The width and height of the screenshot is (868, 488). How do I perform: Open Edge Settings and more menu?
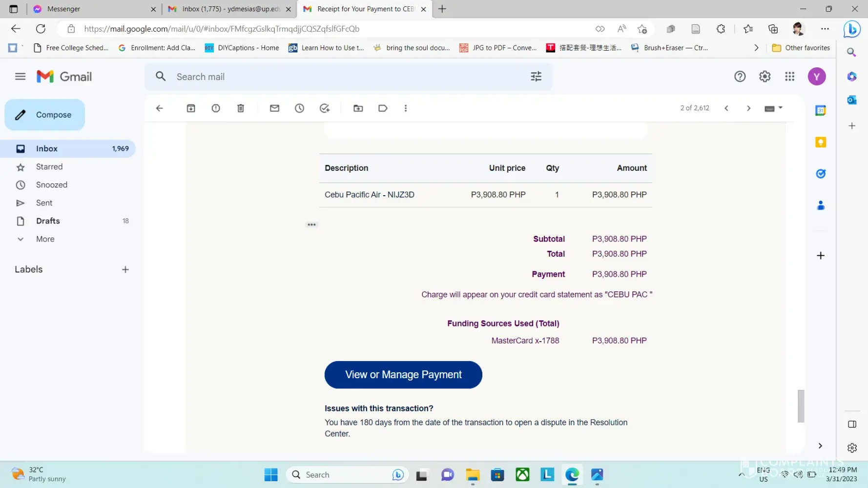[x=825, y=29]
